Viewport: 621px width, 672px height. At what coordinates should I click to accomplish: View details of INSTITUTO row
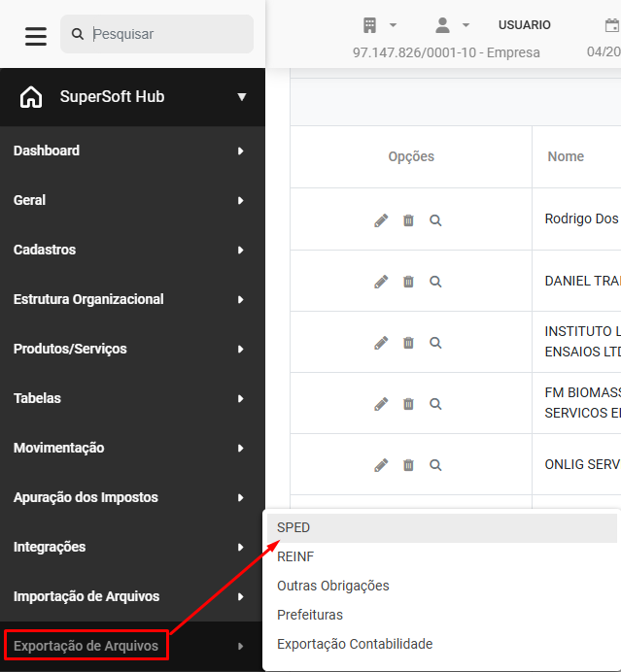coord(435,343)
